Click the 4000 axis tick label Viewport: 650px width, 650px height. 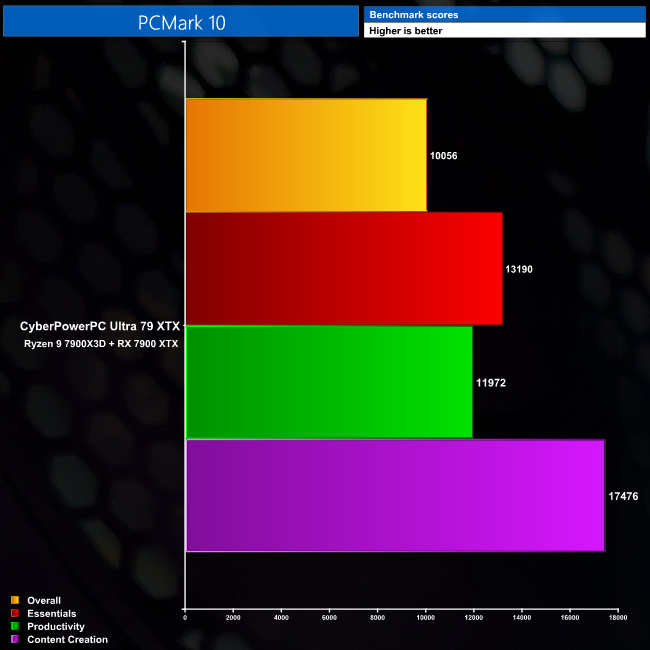[281, 618]
